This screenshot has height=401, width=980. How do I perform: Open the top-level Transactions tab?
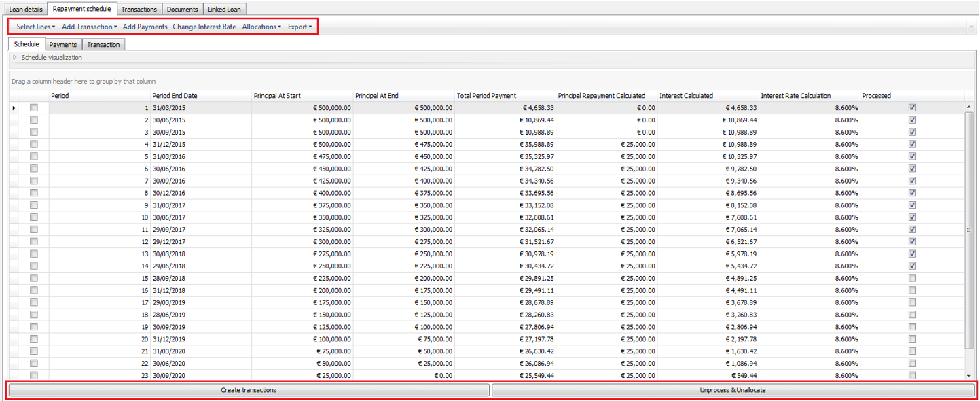pyautogui.click(x=139, y=10)
